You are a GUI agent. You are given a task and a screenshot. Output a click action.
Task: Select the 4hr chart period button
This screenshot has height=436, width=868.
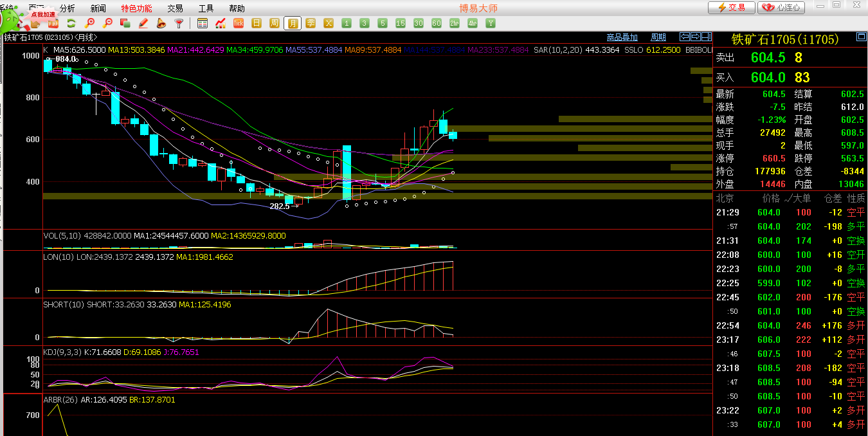click(473, 23)
